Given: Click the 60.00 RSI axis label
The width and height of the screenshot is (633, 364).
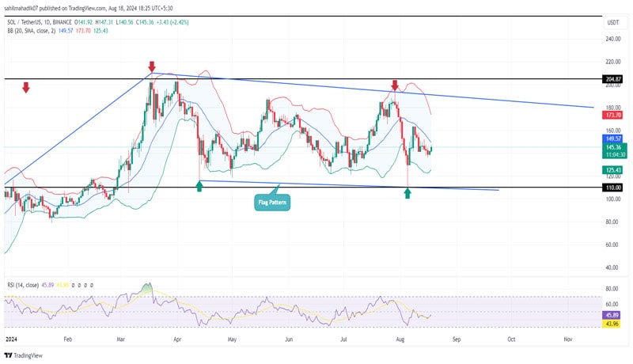Looking at the screenshot, I should tap(612, 305).
